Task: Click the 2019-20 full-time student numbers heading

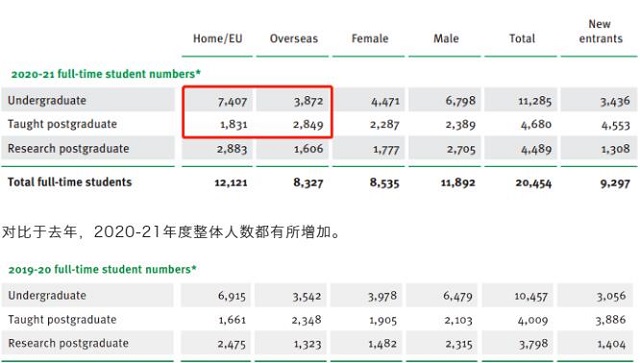Action: [102, 270]
